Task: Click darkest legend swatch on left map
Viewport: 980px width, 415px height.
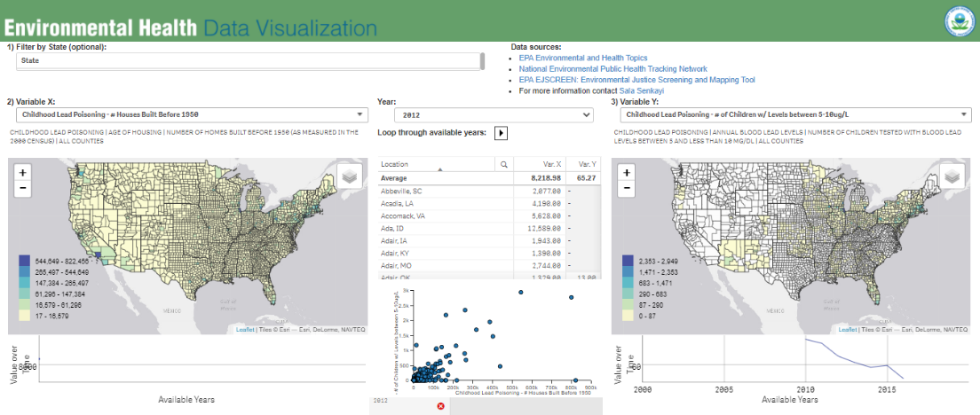Action: tap(26, 262)
